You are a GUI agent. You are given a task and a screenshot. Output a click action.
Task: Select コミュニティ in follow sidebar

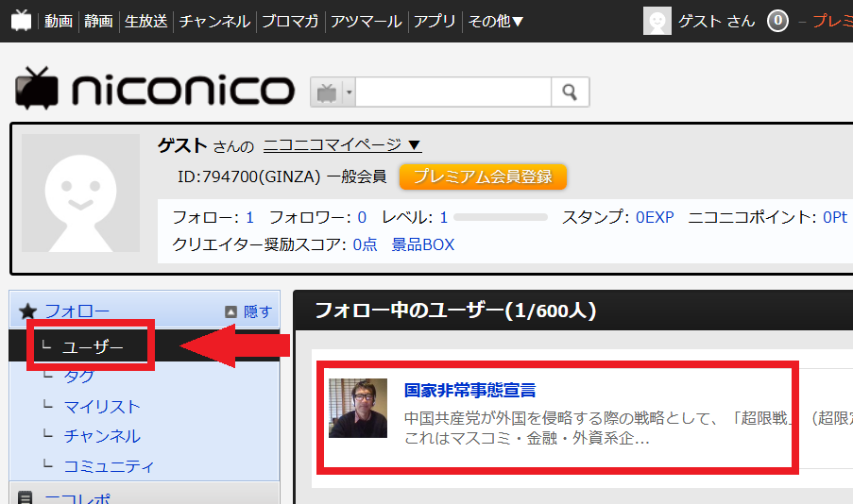(109, 466)
